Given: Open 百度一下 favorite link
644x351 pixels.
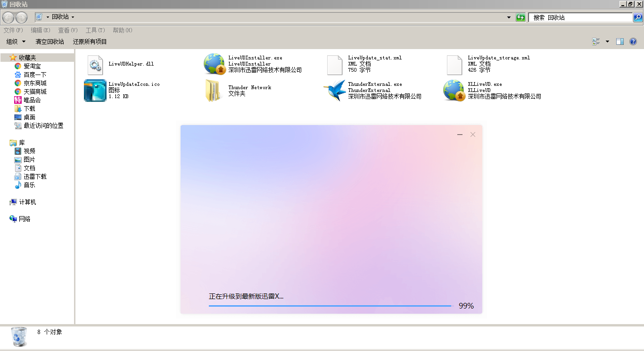Looking at the screenshot, I should click(35, 75).
